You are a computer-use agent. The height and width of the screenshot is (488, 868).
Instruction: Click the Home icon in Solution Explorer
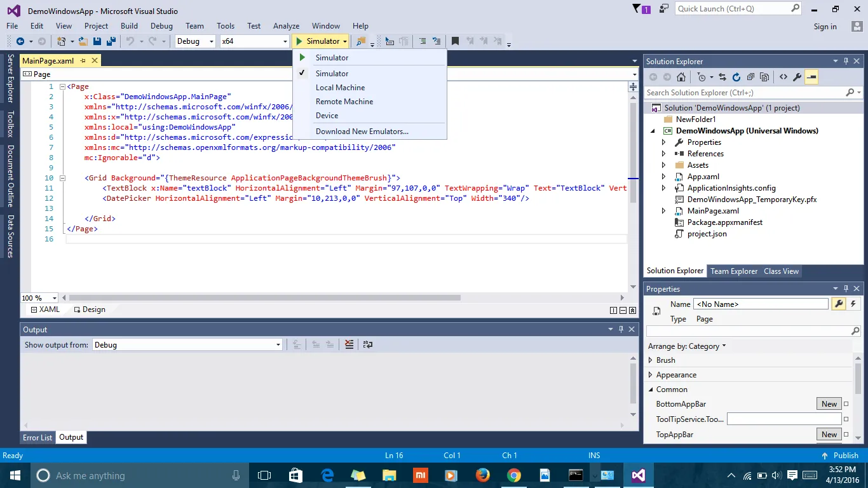pos(681,77)
